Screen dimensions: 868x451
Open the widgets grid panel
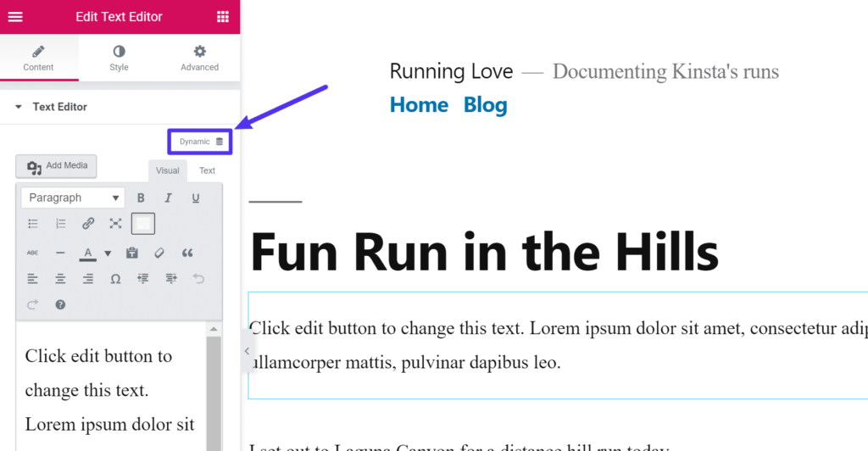point(223,17)
